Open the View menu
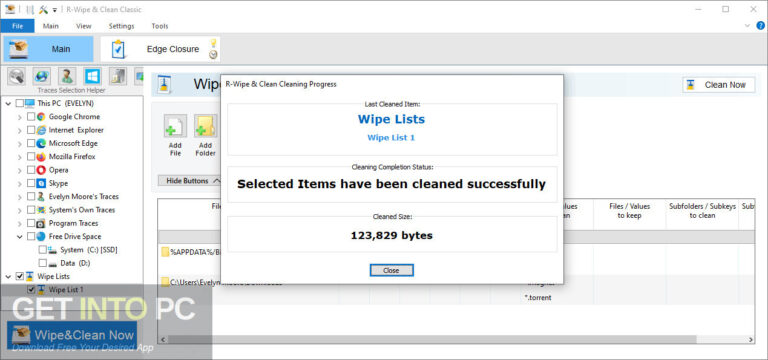 tap(84, 26)
